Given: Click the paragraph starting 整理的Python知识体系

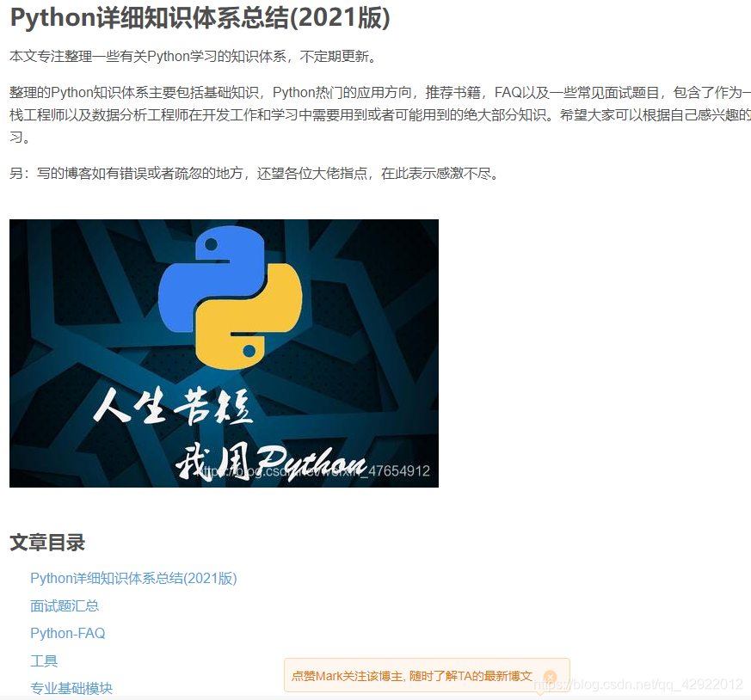Looking at the screenshot, I should coord(380,115).
